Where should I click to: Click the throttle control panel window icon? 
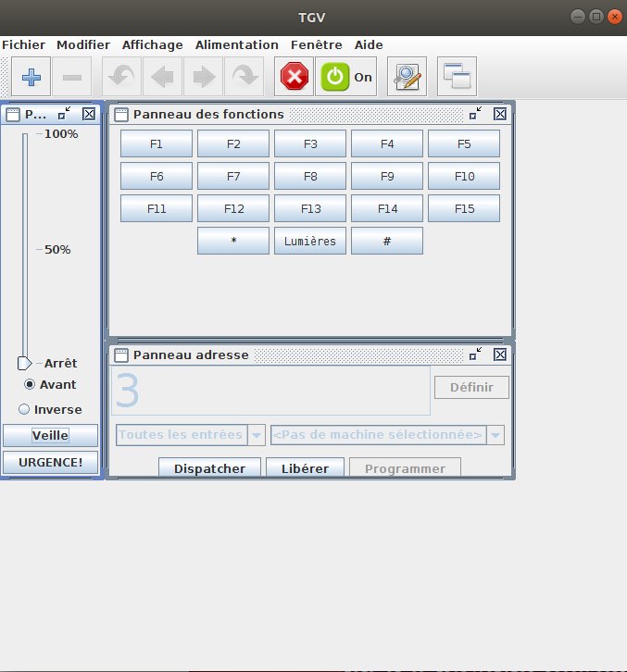[x=13, y=115]
